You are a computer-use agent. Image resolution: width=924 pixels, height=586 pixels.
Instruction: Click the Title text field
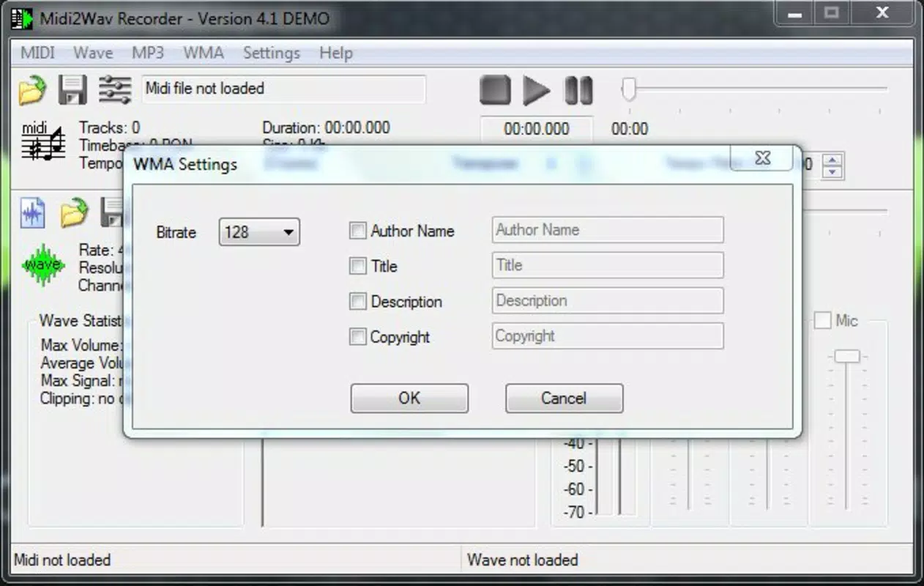[608, 265]
